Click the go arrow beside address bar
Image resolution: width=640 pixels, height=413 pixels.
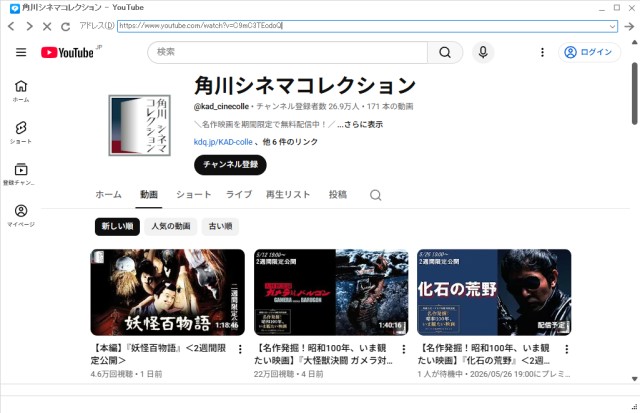point(629,27)
